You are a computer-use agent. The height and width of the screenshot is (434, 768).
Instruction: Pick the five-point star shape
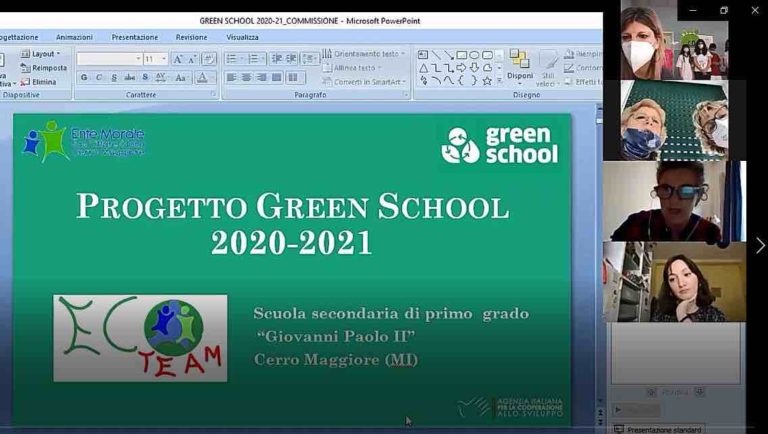pyautogui.click(x=487, y=81)
